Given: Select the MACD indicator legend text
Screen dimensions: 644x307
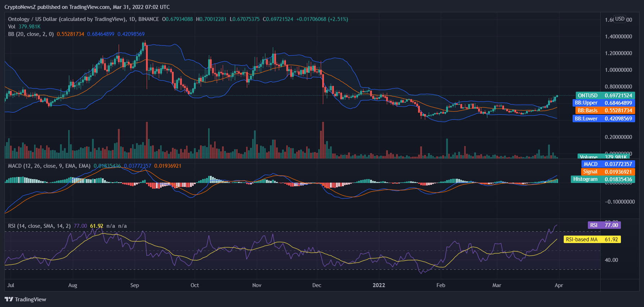Looking at the screenshot, I should pos(49,166).
